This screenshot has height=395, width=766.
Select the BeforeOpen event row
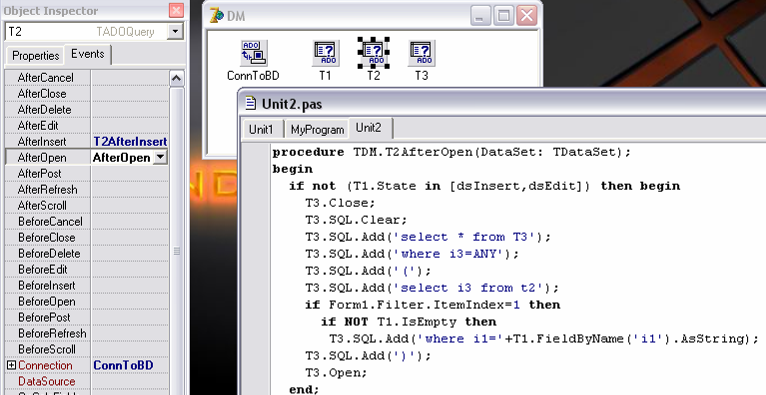point(86,301)
